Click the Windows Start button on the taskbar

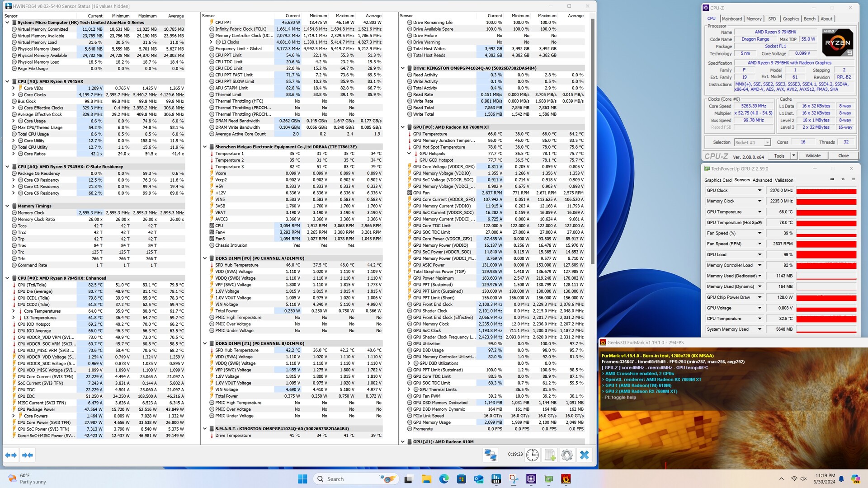[x=302, y=479]
